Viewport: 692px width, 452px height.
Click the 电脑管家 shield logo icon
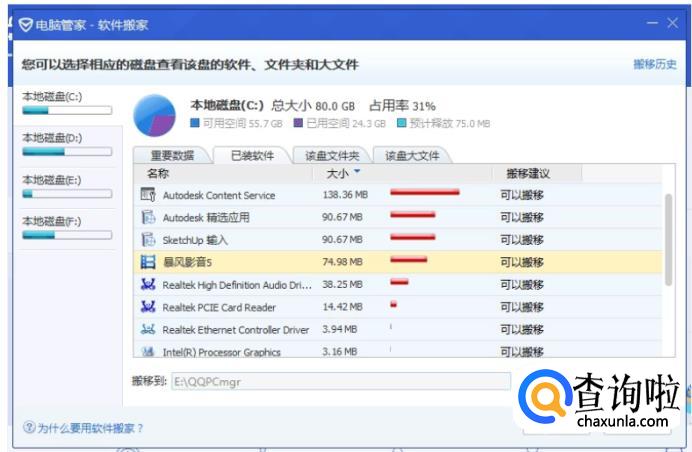click(x=26, y=25)
